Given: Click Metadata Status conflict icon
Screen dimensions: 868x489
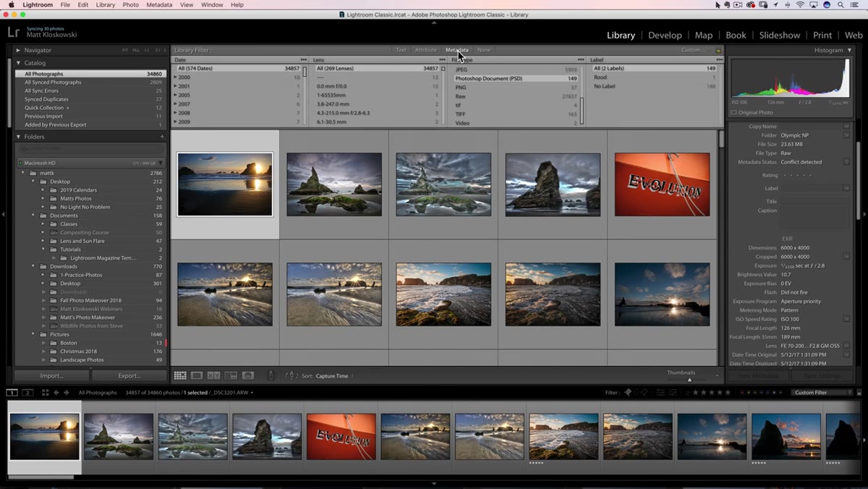Looking at the screenshot, I should pos(846,162).
